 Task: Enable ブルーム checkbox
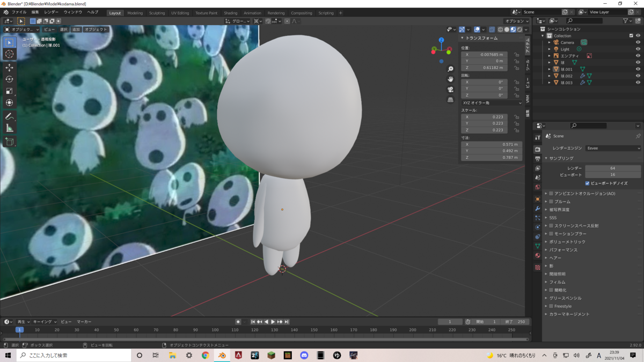pyautogui.click(x=551, y=202)
